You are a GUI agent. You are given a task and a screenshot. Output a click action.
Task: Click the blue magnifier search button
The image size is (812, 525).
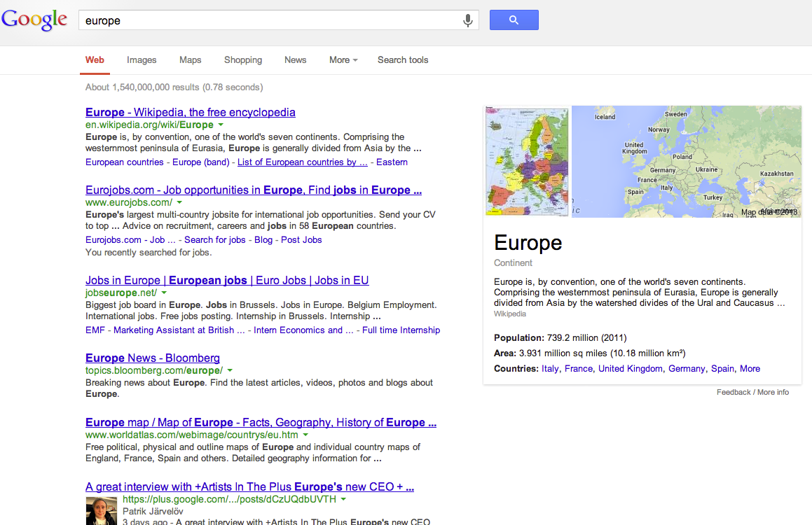(x=514, y=20)
